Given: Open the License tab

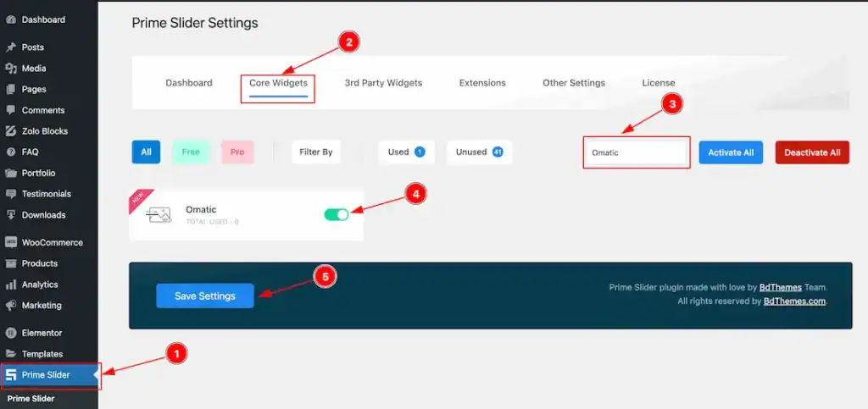Looking at the screenshot, I should 658,83.
